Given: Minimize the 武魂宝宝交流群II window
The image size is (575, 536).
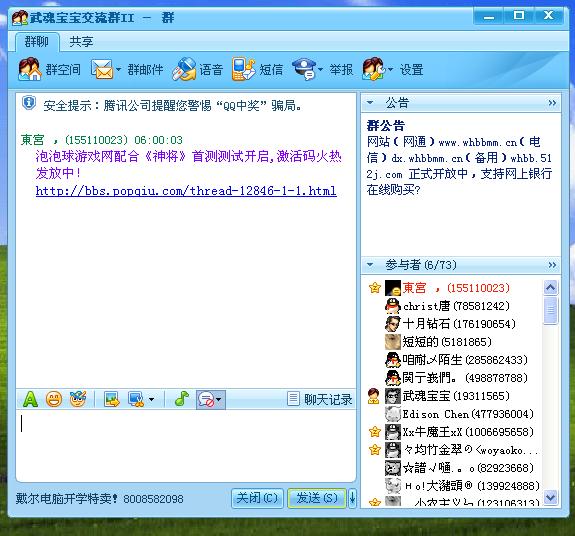Looking at the screenshot, I should pos(488,16).
